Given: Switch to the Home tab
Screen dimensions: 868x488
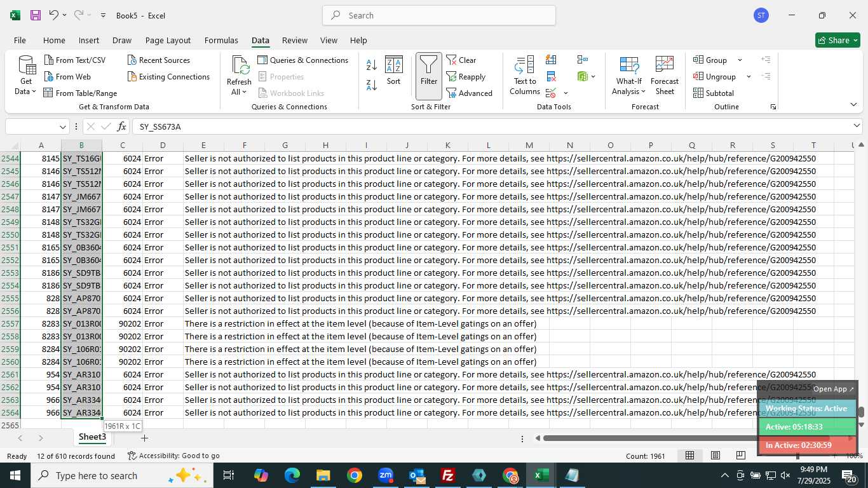Looking at the screenshot, I should [54, 40].
